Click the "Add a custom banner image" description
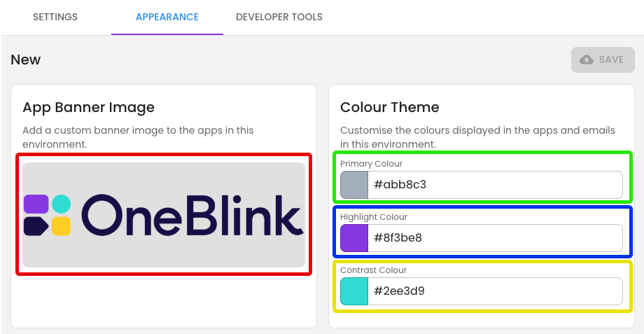 138,137
